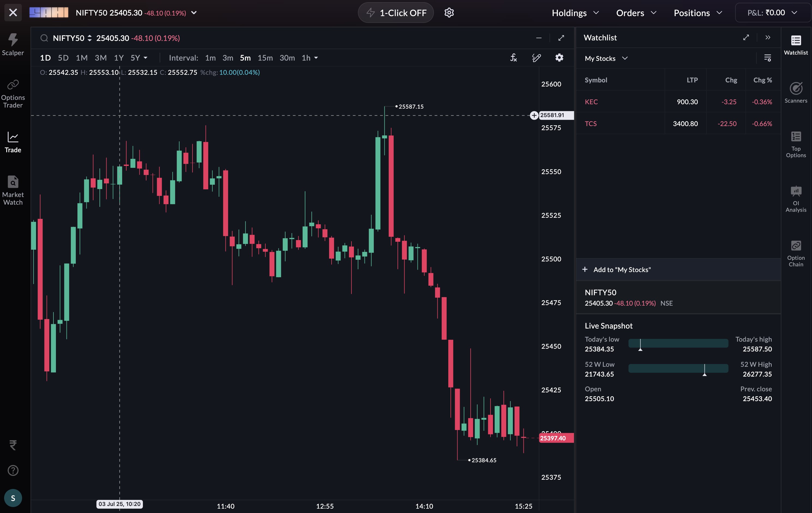Open the KEC watchlist row

point(678,102)
